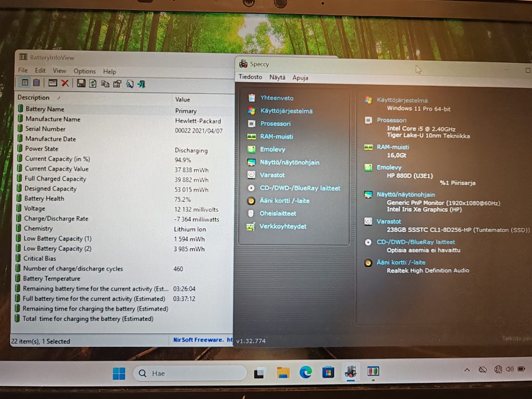Image resolution: width=532 pixels, height=399 pixels.
Task: Save selected items with the floppy disk icon
Action: click(x=81, y=83)
